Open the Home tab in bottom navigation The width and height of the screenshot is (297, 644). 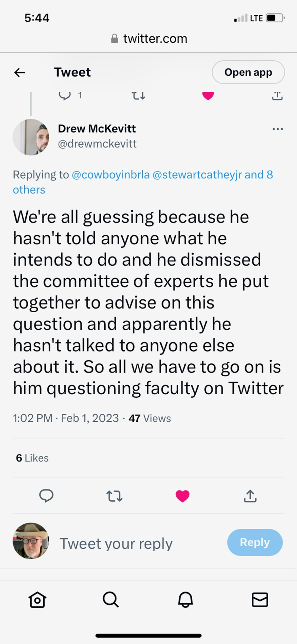coord(37,600)
